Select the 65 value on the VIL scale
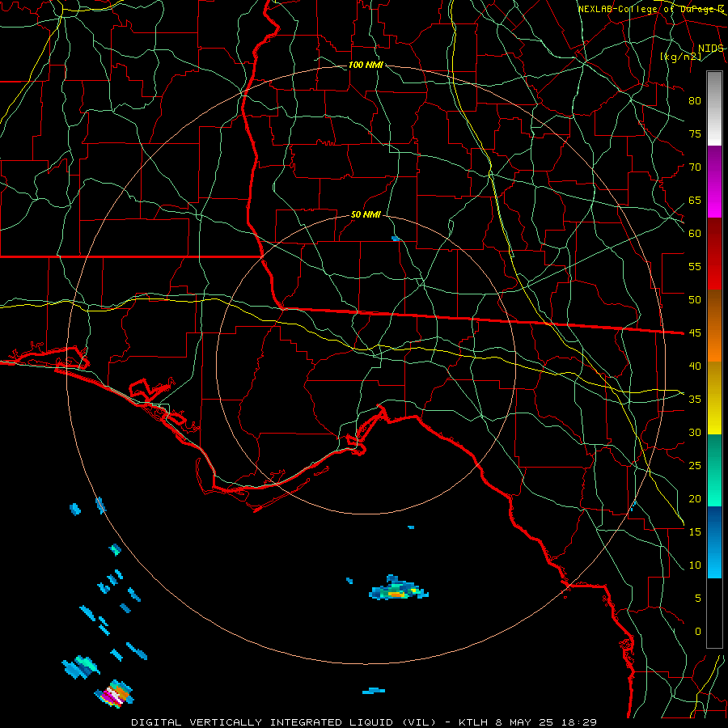The height and width of the screenshot is (728, 728). pos(695,200)
